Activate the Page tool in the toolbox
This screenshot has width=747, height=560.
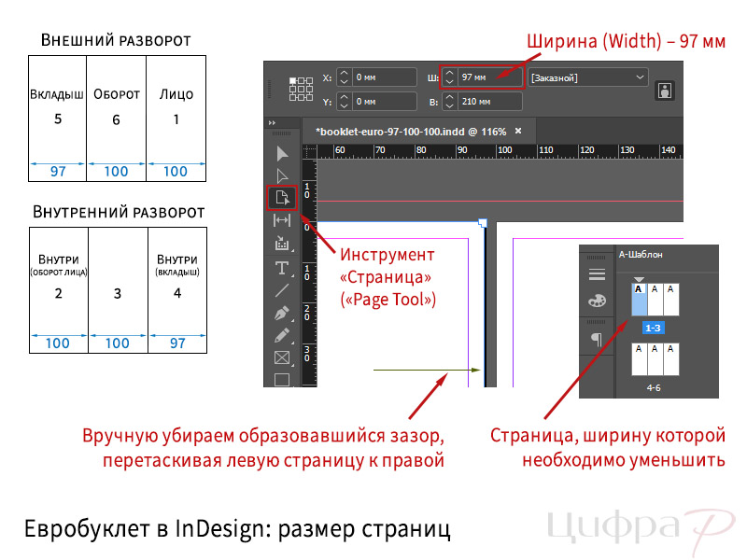tap(282, 198)
